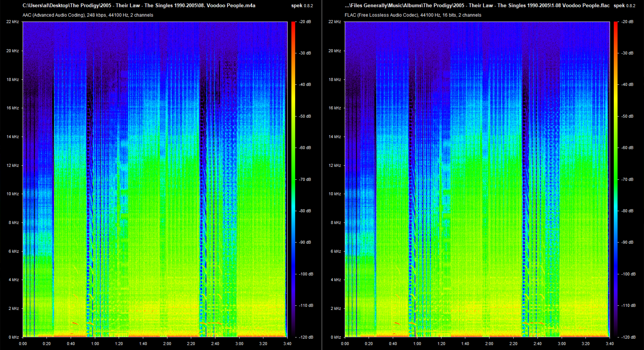Click the right spek 0.8.2 version label
Viewport: 644px width, 350px height.
(x=624, y=6)
